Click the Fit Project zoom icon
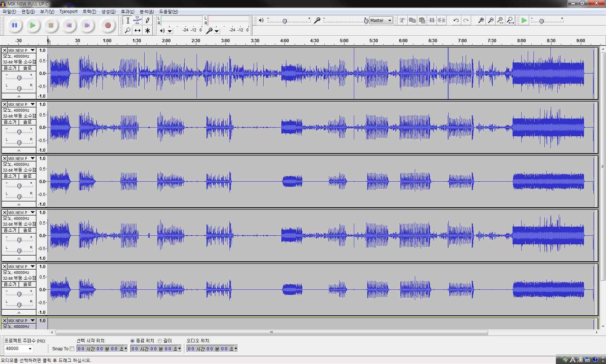The image size is (606, 364). [510, 20]
